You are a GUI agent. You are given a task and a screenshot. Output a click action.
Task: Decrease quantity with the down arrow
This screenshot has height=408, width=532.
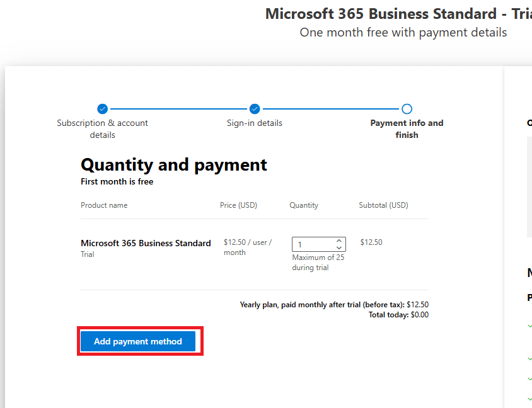[338, 247]
